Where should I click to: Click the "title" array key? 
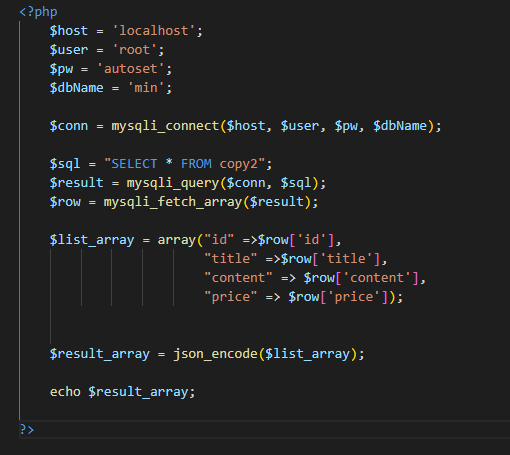pyautogui.click(x=231, y=259)
